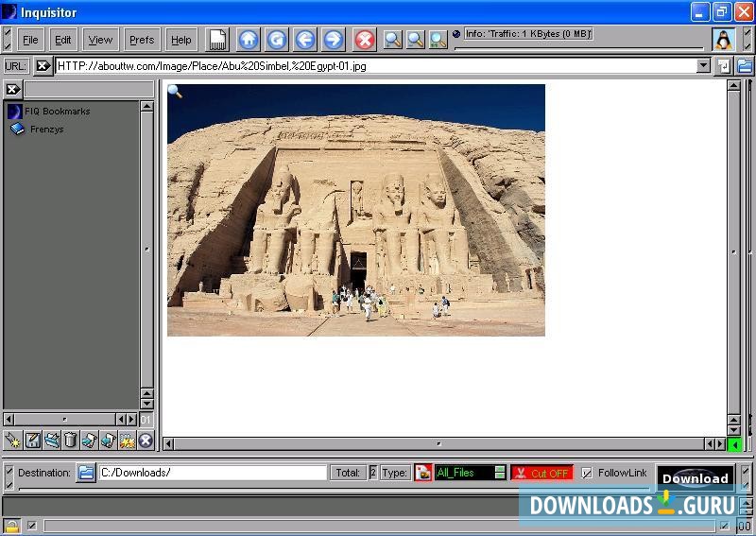Browse destination with the folder icon
Screen dimensions: 756x536
86,473
